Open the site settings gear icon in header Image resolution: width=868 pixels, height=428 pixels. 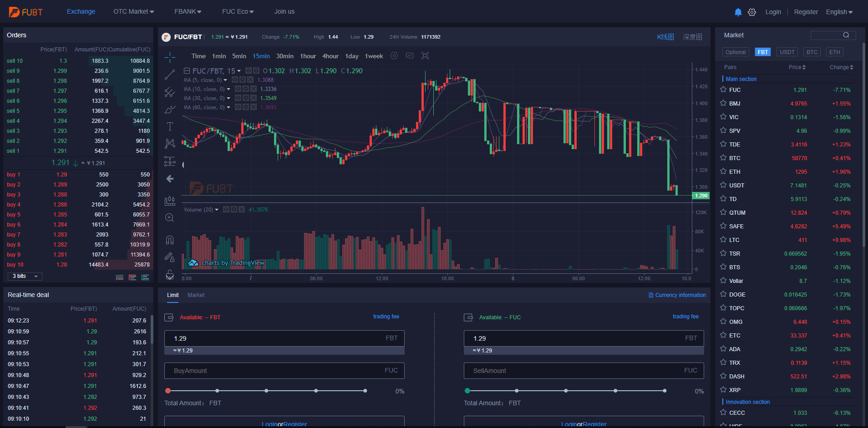click(752, 12)
